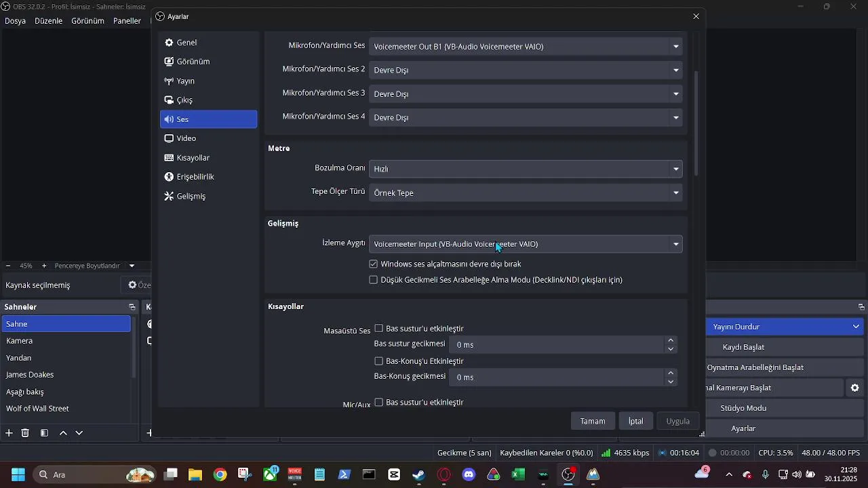Click the Stüdyo Modu button

point(785,408)
